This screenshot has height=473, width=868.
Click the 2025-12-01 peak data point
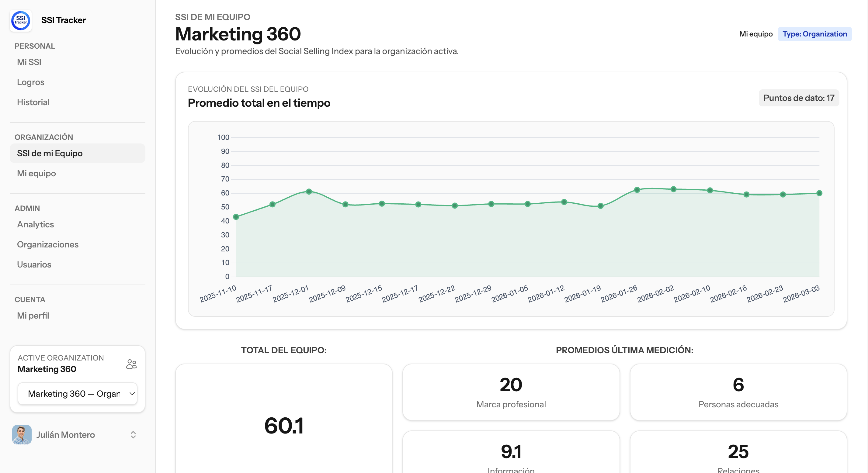(x=309, y=191)
